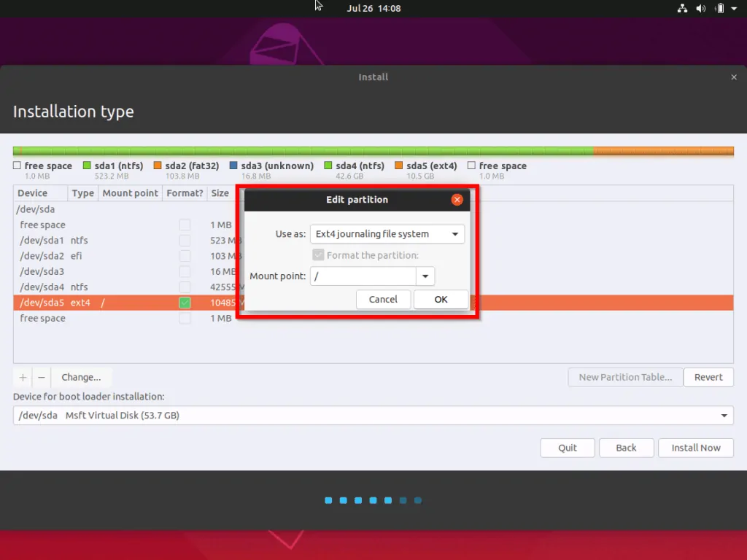747x560 pixels.
Task: Open the Use as file system dropdown
Action: (x=387, y=234)
